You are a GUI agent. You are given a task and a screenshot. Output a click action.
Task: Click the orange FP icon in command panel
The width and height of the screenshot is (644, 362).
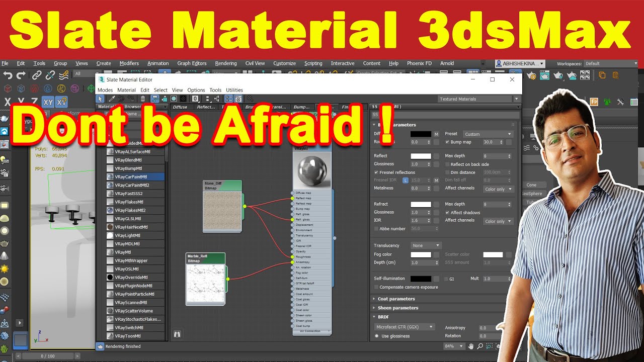[x=594, y=102]
